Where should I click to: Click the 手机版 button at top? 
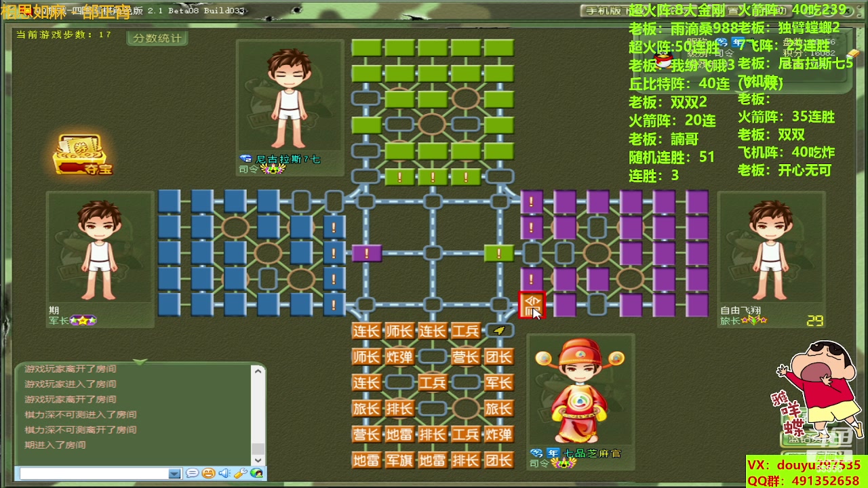click(x=604, y=11)
